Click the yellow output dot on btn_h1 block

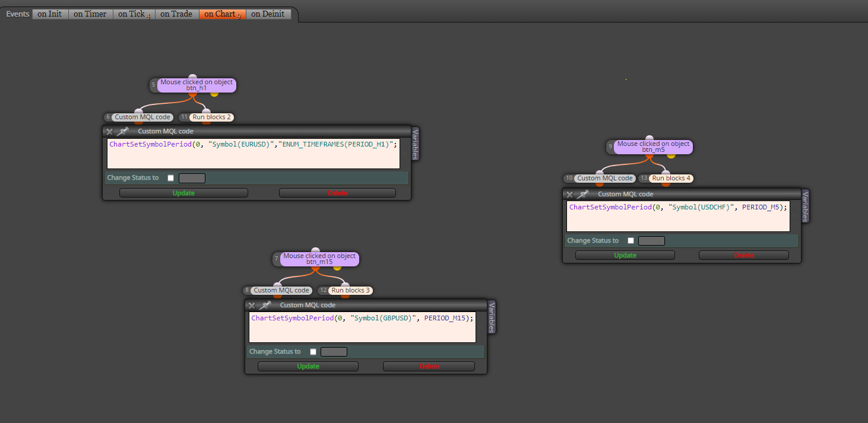tap(214, 93)
